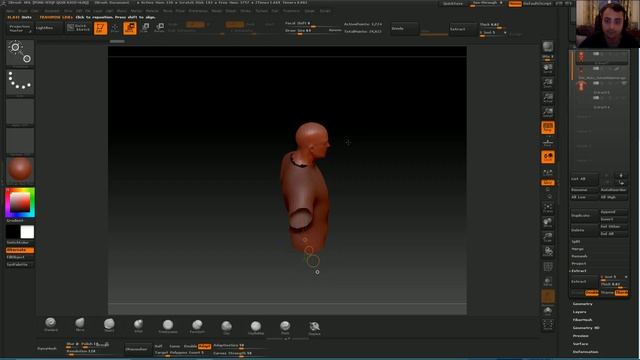Toggle the Alternate color button
Image resolution: width=640 pixels, height=360 pixels.
[x=20, y=250]
